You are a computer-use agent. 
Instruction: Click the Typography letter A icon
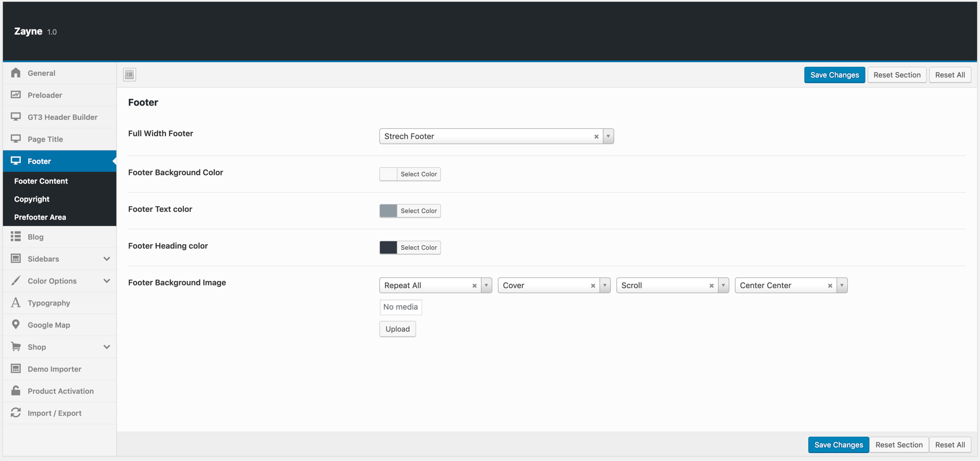tap(16, 303)
